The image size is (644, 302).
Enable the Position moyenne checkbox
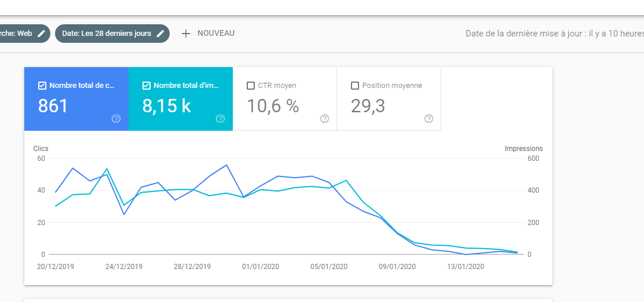coord(355,86)
